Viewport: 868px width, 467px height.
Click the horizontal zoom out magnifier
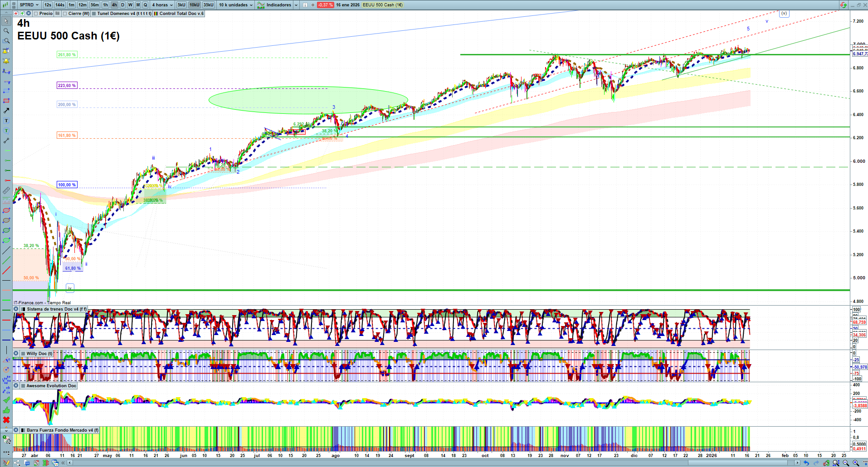point(846,463)
